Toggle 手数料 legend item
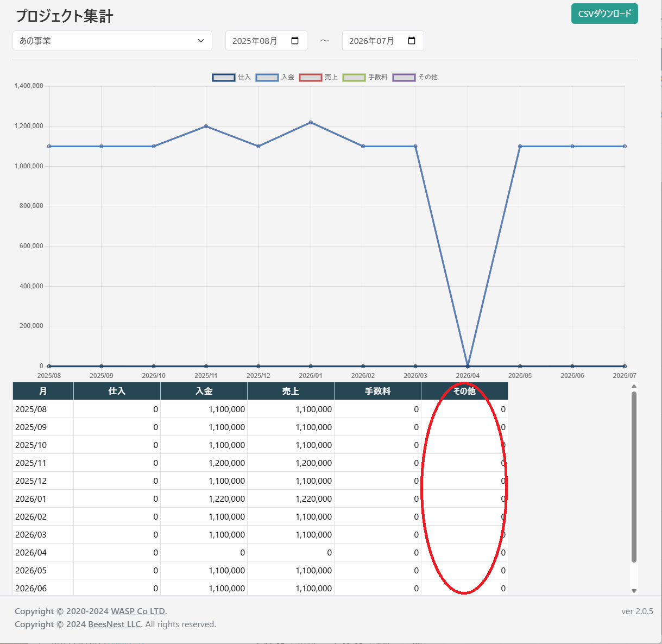The width and height of the screenshot is (662, 644). (354, 77)
